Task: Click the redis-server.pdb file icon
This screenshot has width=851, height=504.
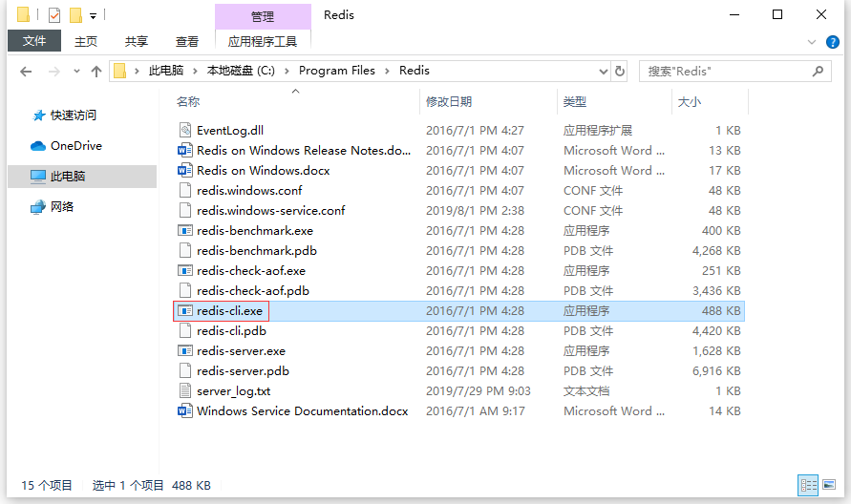Action: (x=185, y=371)
